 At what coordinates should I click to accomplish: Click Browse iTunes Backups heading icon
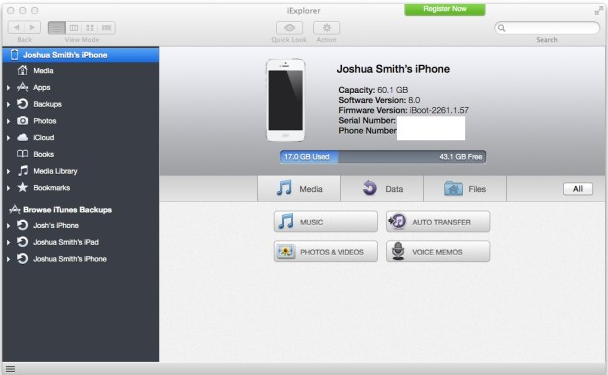[15, 209]
